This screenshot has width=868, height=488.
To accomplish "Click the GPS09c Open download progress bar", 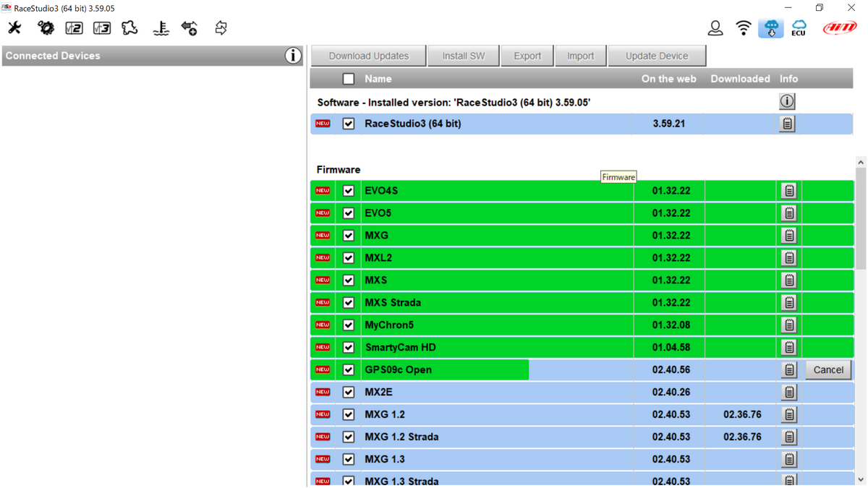I will click(x=420, y=370).
